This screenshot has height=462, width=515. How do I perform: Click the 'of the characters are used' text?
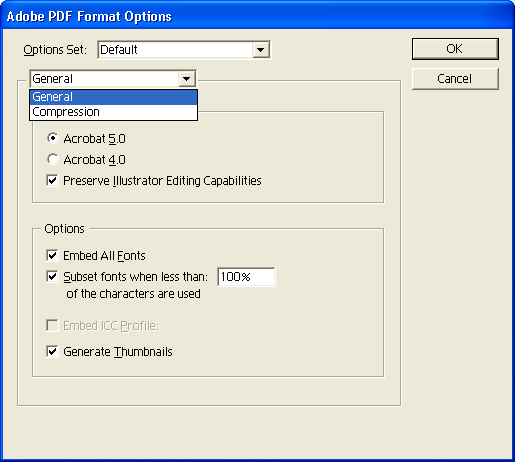tap(133, 294)
